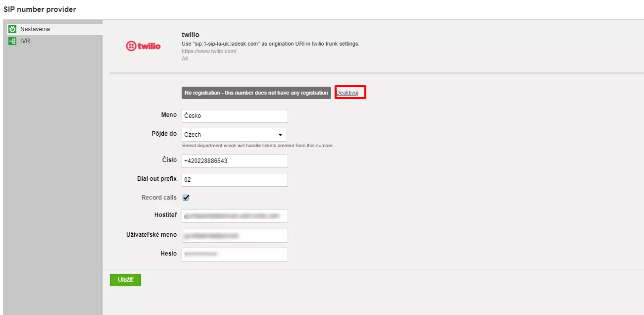
Task: Open the Nastavenia sidebar item
Action: coord(35,29)
